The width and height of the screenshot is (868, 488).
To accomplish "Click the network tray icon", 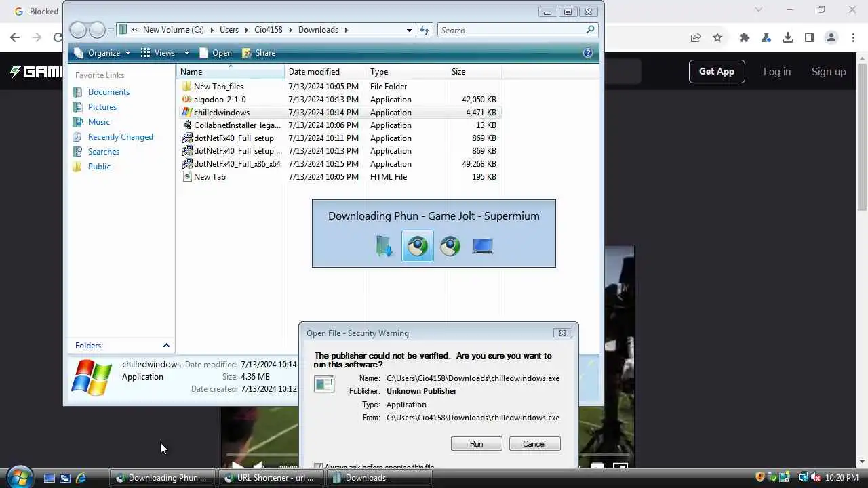I will tap(804, 477).
